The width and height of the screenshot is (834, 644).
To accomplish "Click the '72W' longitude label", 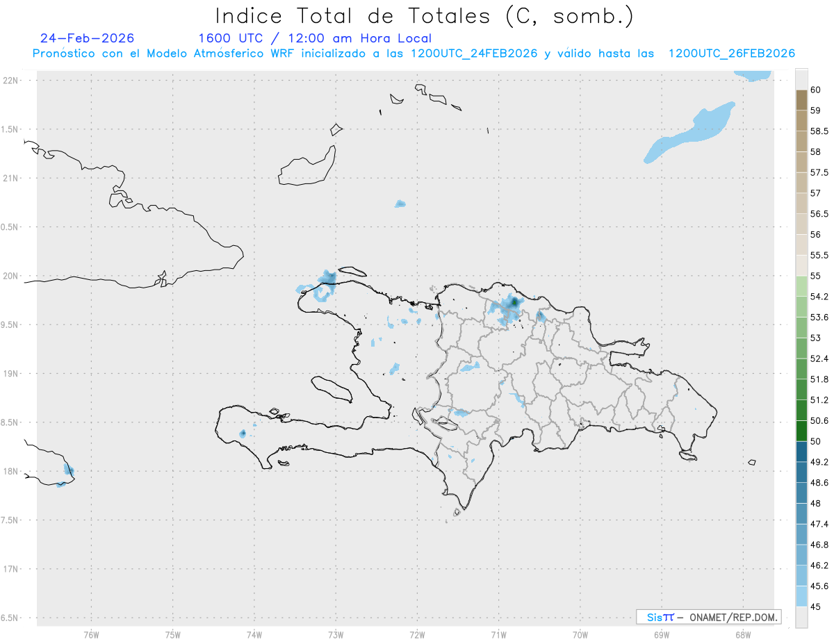I will [417, 635].
